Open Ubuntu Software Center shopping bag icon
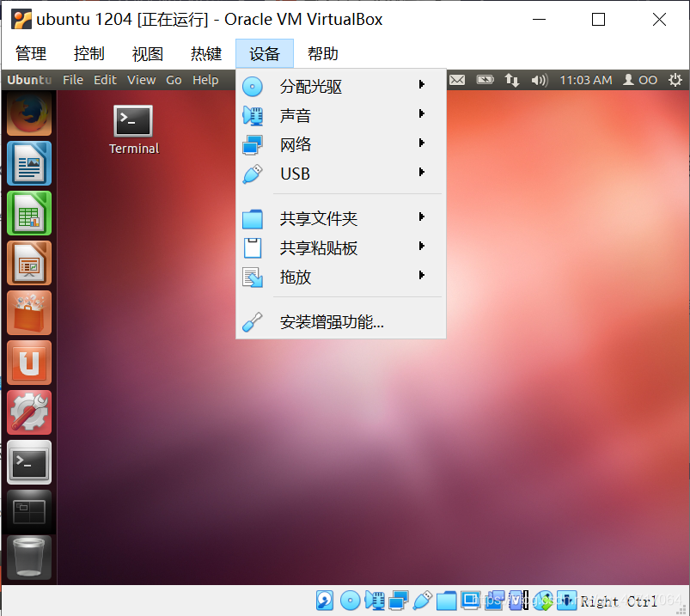Image resolution: width=690 pixels, height=616 pixels. coord(29,313)
